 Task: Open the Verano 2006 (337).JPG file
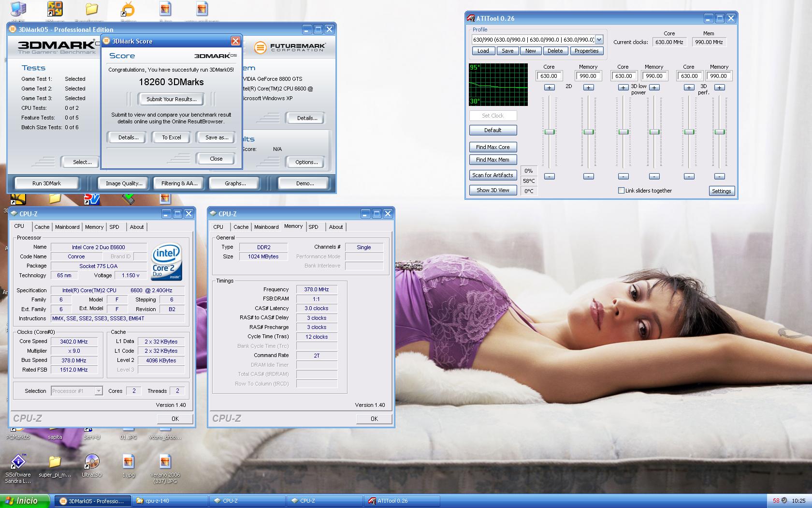pyautogui.click(x=165, y=468)
